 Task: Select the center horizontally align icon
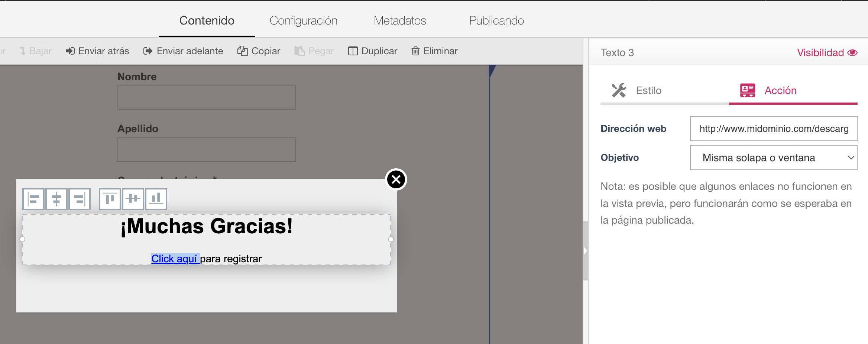tap(56, 199)
